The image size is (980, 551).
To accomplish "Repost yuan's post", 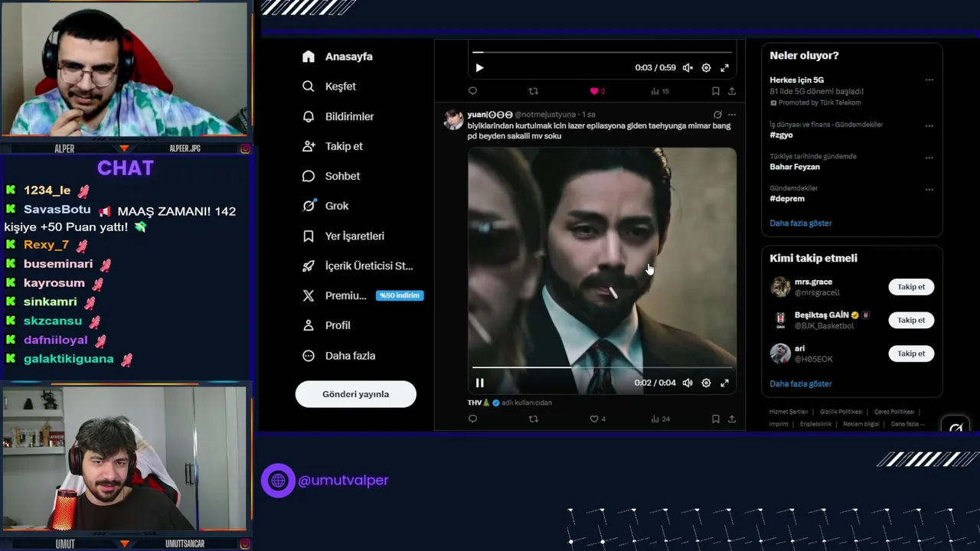I will [x=534, y=419].
